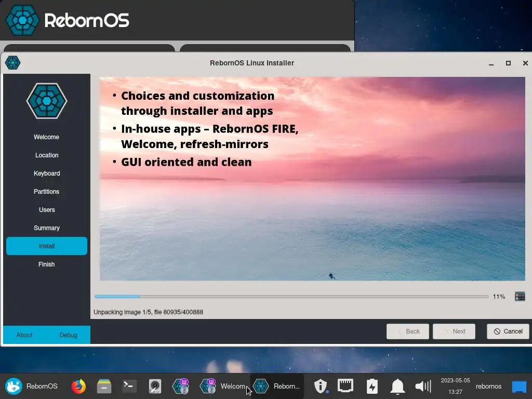Switch to the Welcome app taskbar entry
Image resolution: width=532 pixels, height=399 pixels.
click(223, 386)
